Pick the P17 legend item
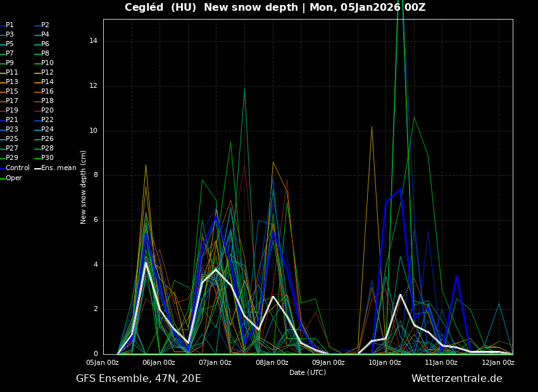This screenshot has width=538, height=392. coord(12,101)
